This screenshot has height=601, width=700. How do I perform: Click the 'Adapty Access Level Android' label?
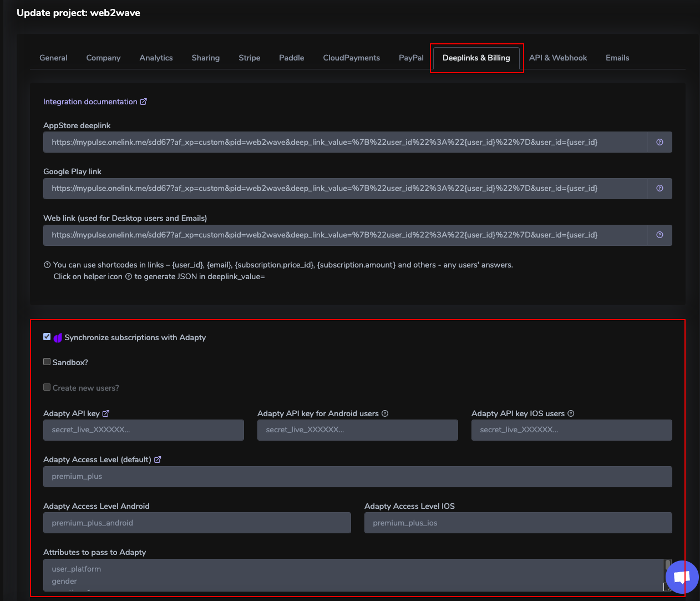pos(97,506)
